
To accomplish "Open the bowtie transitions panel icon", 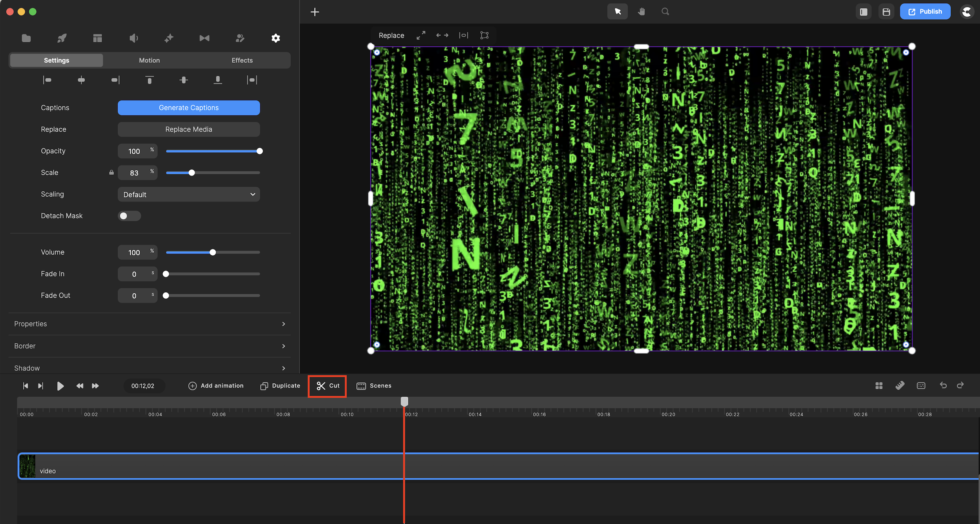I will [x=204, y=38].
